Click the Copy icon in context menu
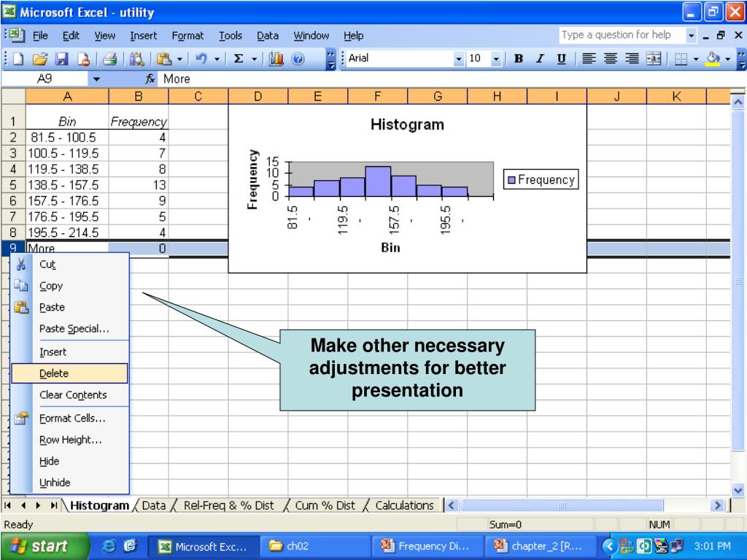747x560 pixels. (21, 286)
